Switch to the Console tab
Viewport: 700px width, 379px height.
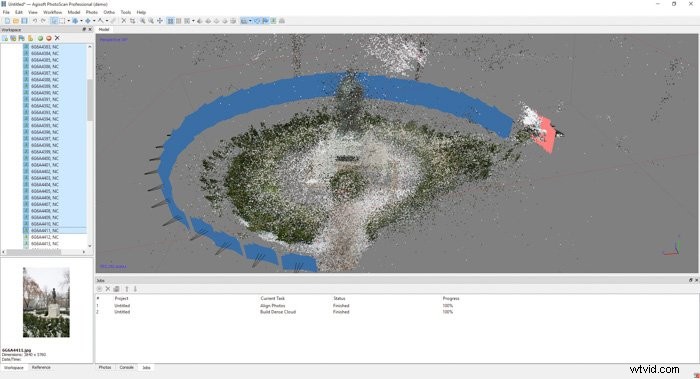tap(126, 367)
